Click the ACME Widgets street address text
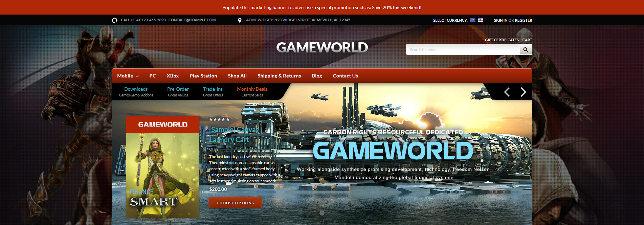 pos(298,20)
